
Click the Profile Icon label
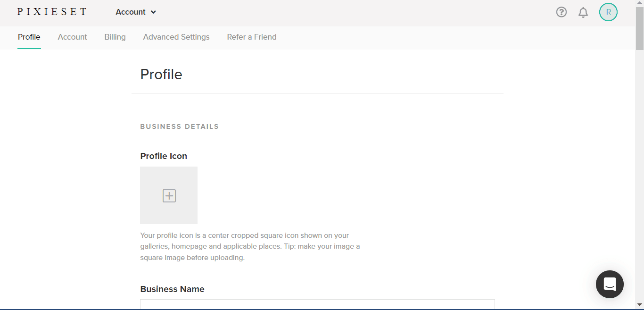click(x=164, y=156)
